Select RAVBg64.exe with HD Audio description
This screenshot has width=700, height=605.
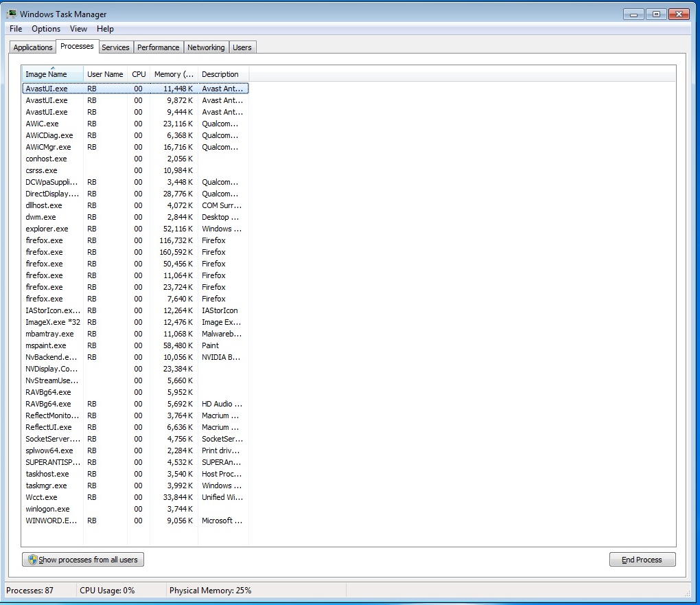tap(135, 404)
